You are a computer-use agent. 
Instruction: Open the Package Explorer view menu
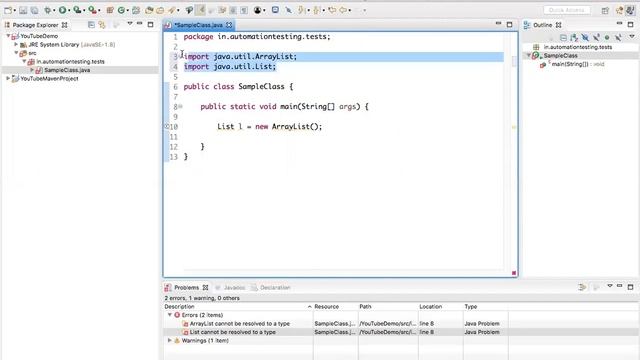point(130,24)
